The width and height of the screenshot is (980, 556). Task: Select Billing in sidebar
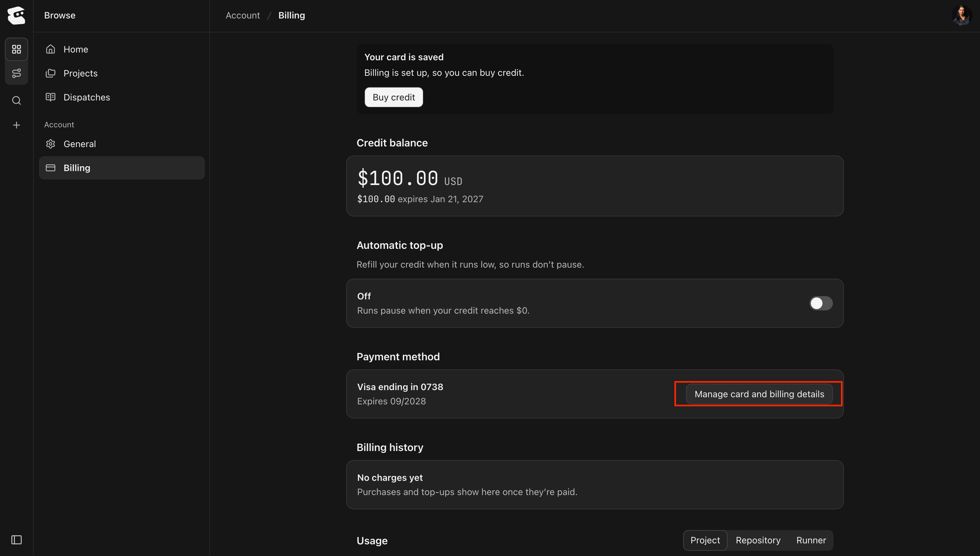point(122,168)
